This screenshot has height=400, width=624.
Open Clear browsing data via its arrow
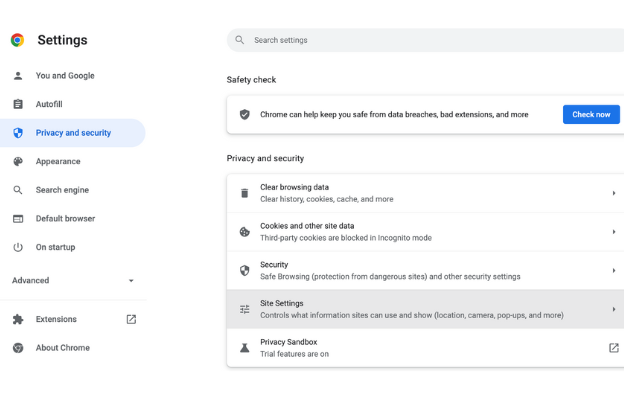point(614,193)
